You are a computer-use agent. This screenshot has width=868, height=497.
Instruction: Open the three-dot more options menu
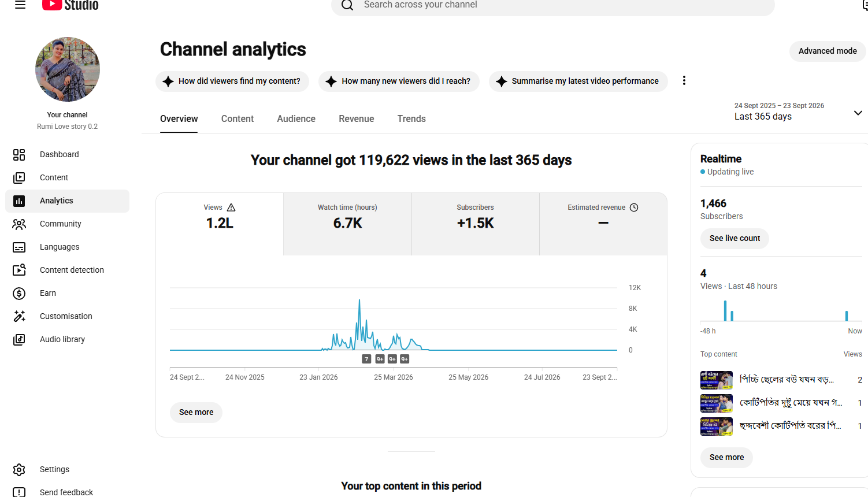pyautogui.click(x=684, y=81)
